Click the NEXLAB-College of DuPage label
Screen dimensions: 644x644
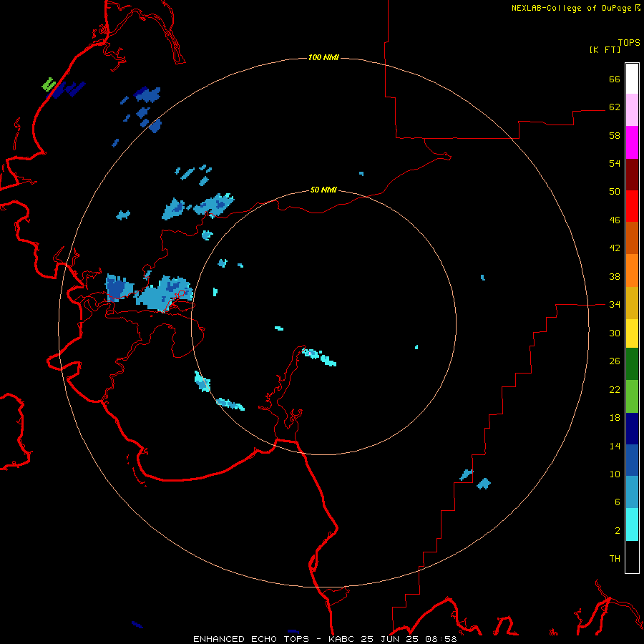click(572, 8)
